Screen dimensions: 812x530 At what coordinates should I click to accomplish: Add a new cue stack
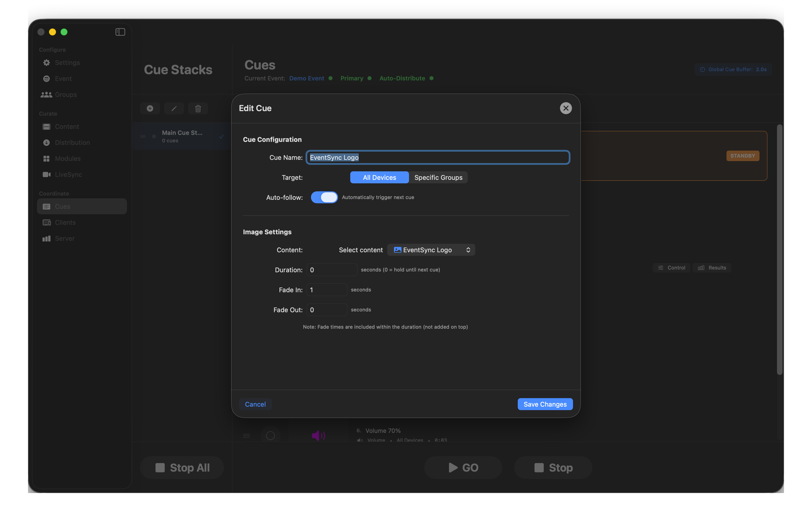[150, 108]
